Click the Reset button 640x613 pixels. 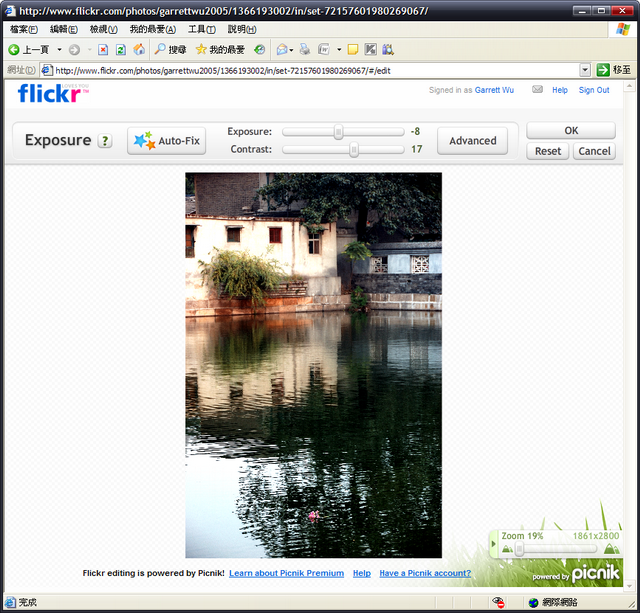coord(548,151)
